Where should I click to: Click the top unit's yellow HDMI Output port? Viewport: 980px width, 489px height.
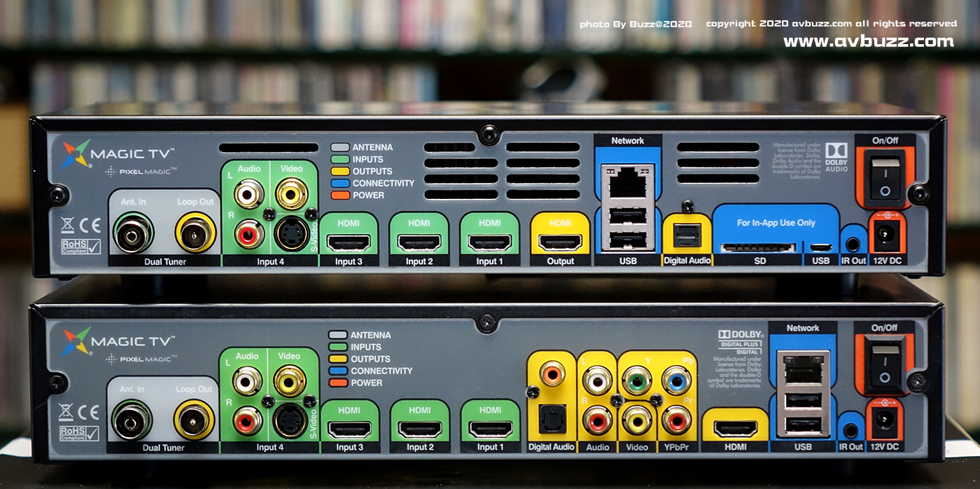[x=560, y=242]
